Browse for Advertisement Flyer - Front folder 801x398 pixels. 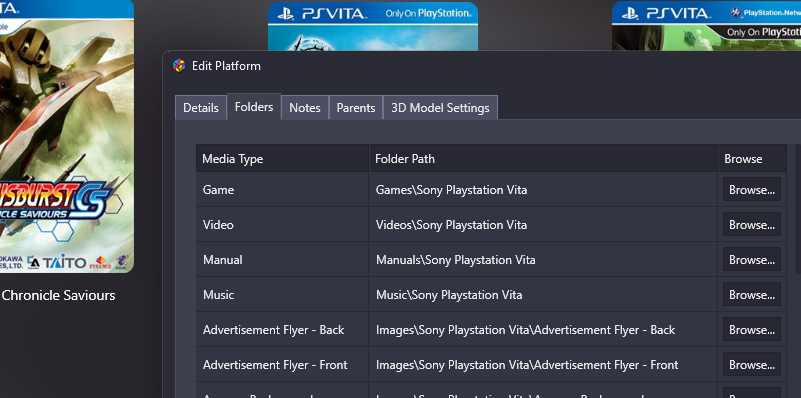click(752, 365)
